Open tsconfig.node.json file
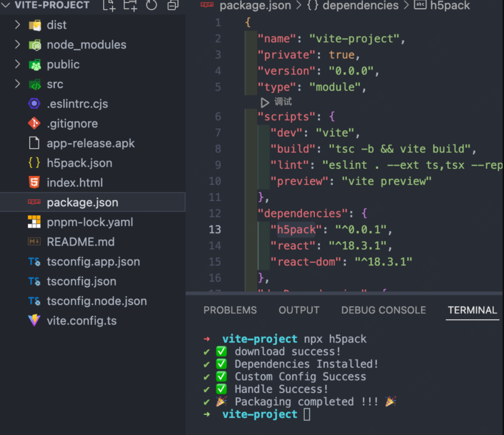 coord(97,301)
